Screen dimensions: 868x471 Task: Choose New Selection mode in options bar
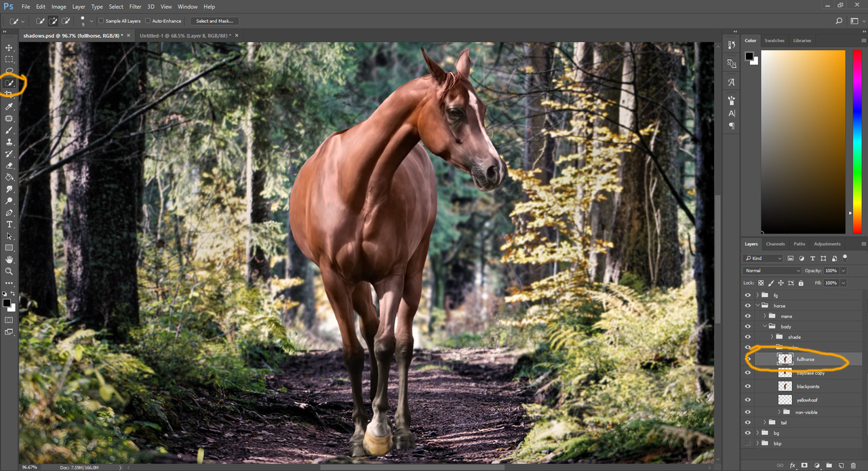[41, 21]
